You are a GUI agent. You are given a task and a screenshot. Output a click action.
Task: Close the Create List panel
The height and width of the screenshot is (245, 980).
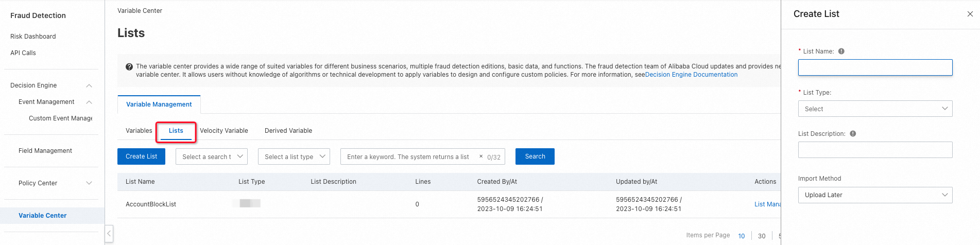(x=970, y=14)
